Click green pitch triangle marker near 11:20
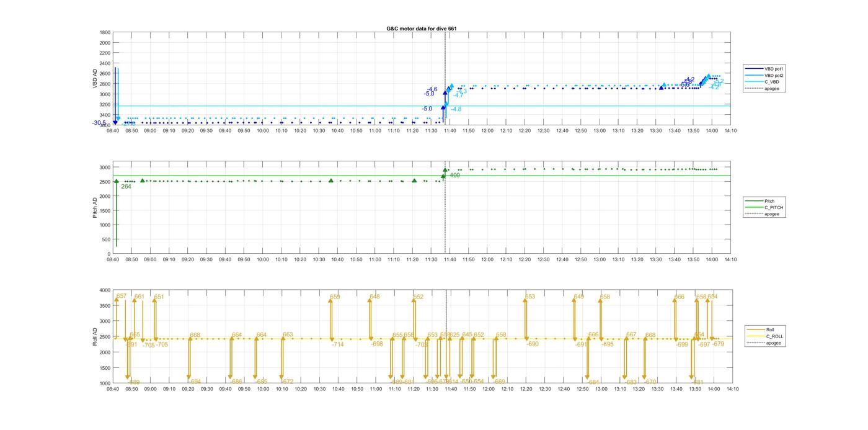 [414, 181]
